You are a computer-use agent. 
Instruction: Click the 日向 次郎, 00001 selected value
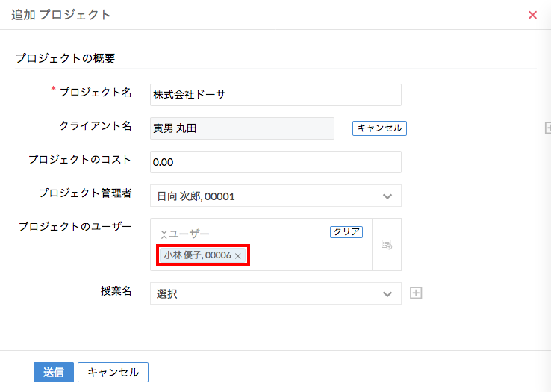click(196, 196)
